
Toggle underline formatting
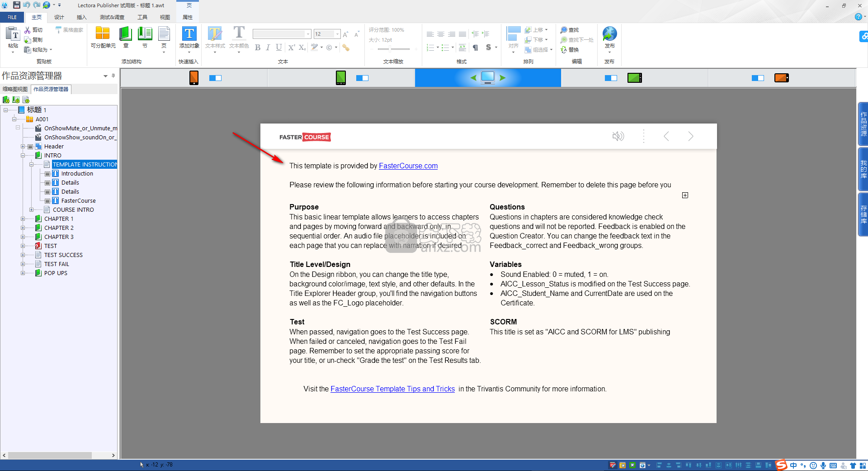tap(279, 48)
